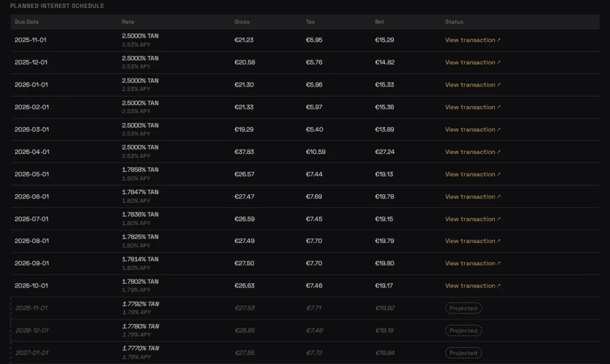
Task: Open View transaction link for 2026-08-01
Action: click(x=472, y=241)
